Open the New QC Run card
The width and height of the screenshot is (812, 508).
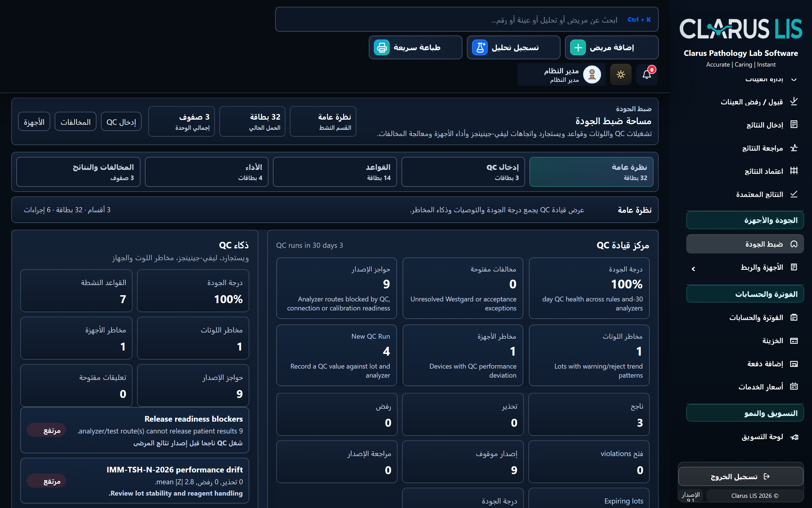coord(337,356)
